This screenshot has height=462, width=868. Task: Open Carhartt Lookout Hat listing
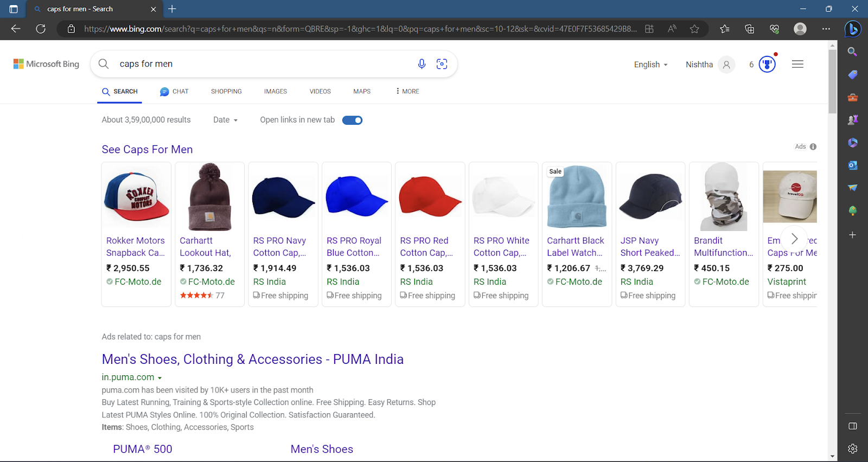tap(206, 247)
